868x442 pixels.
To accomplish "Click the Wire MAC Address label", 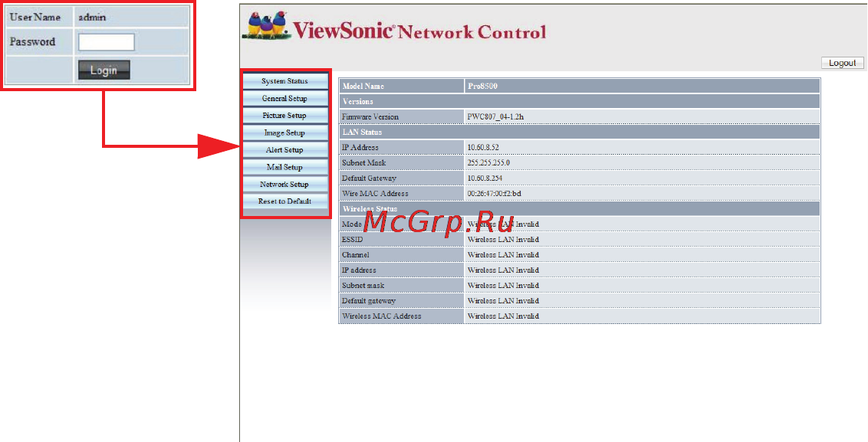I will (x=375, y=194).
